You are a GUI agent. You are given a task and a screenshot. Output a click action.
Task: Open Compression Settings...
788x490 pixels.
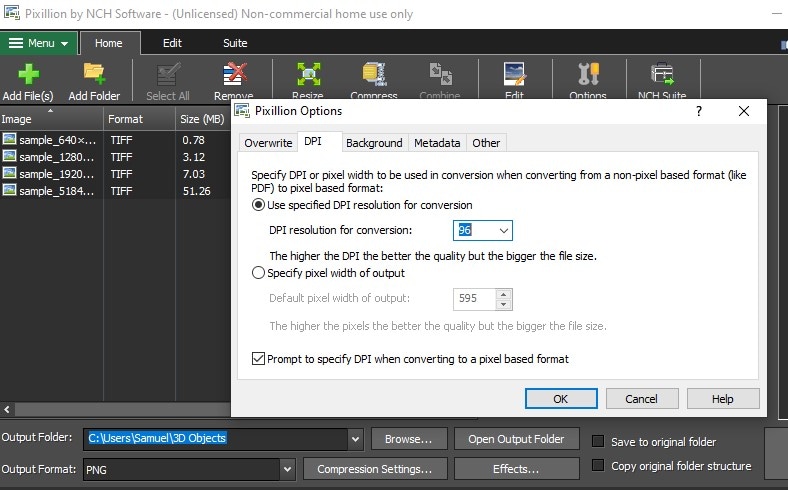click(x=375, y=469)
